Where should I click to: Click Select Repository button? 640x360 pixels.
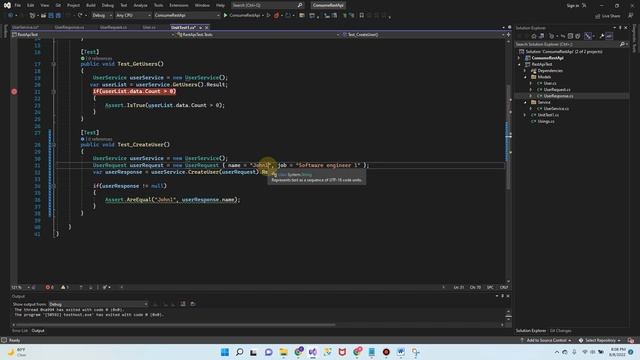600,340
